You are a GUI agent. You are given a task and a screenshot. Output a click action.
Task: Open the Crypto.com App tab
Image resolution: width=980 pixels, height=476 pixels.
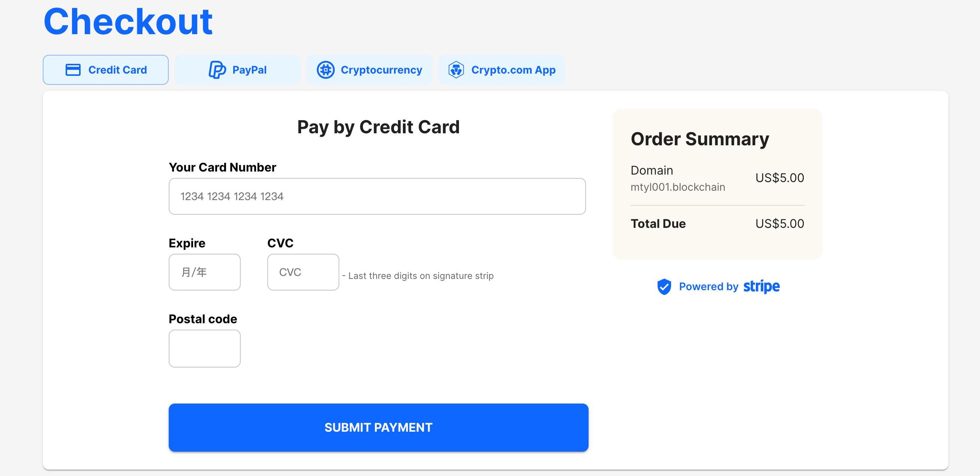tap(501, 70)
